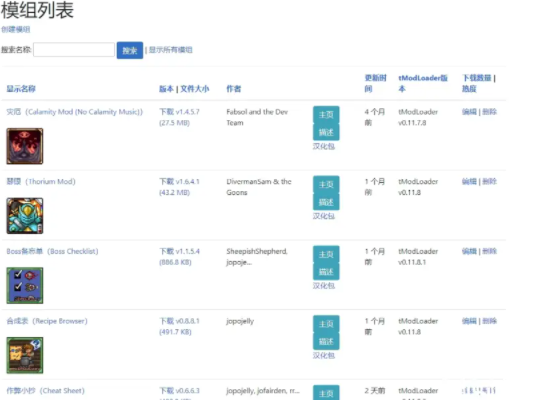
Task: Click 删除 link in Thorium Mod row
Action: pyautogui.click(x=490, y=182)
